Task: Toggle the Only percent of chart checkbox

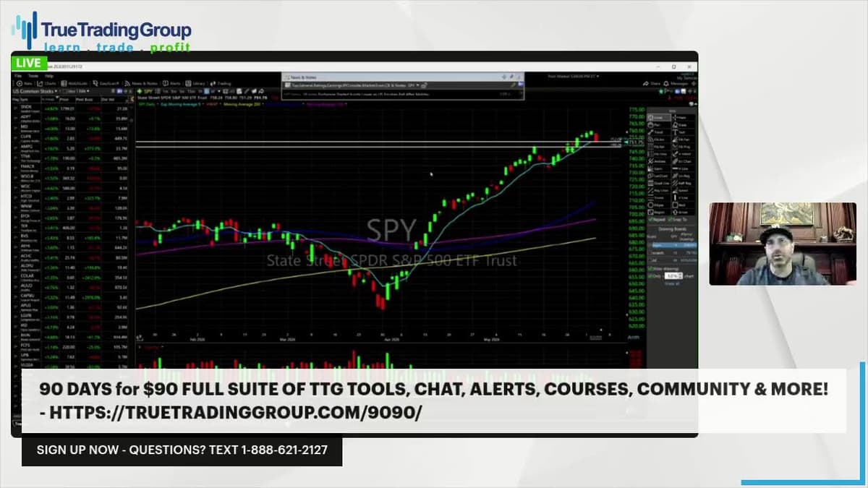Action: coord(650,276)
